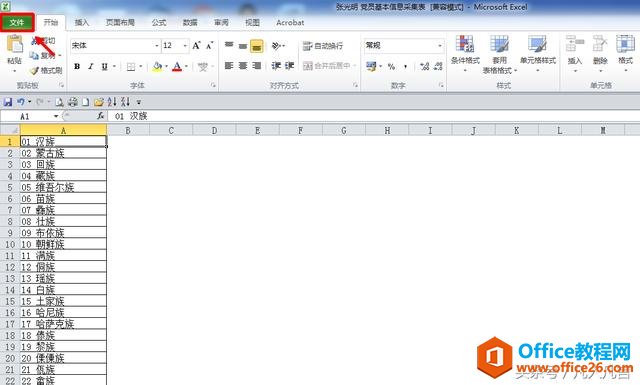
Task: Click the accounting number format icon
Action: click(x=371, y=66)
